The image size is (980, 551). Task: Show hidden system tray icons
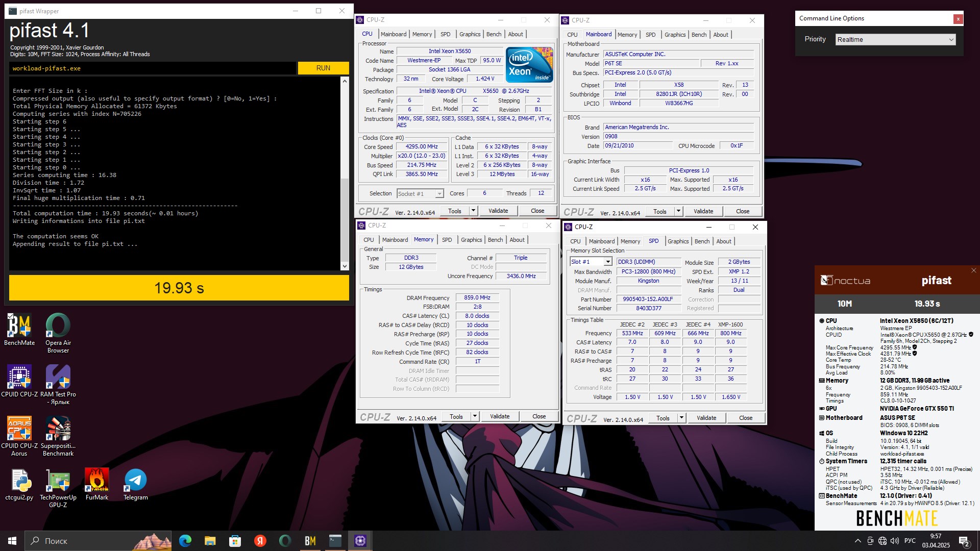pos(857,541)
